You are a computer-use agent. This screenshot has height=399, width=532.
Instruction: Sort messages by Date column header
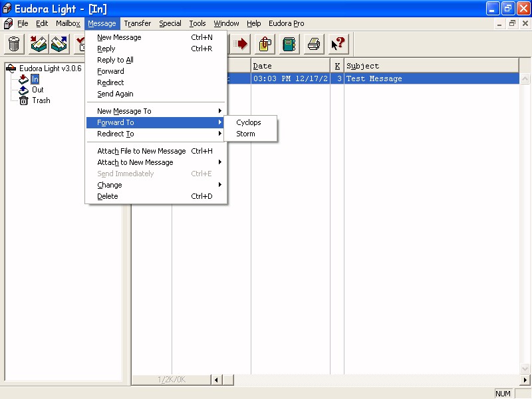tap(291, 66)
